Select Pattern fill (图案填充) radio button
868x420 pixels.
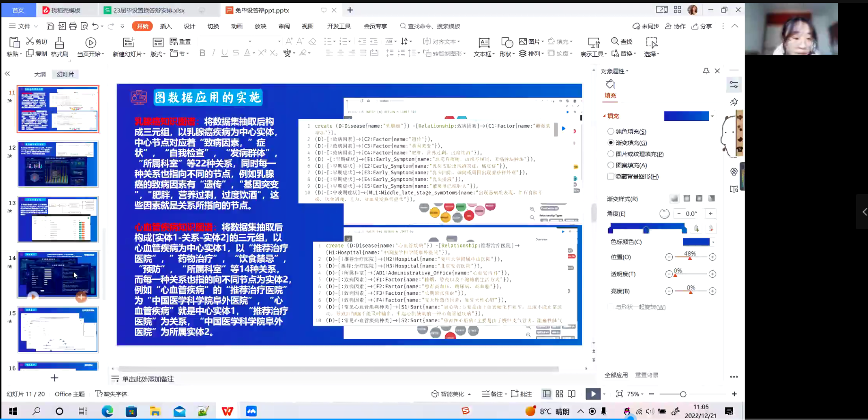pyautogui.click(x=610, y=165)
